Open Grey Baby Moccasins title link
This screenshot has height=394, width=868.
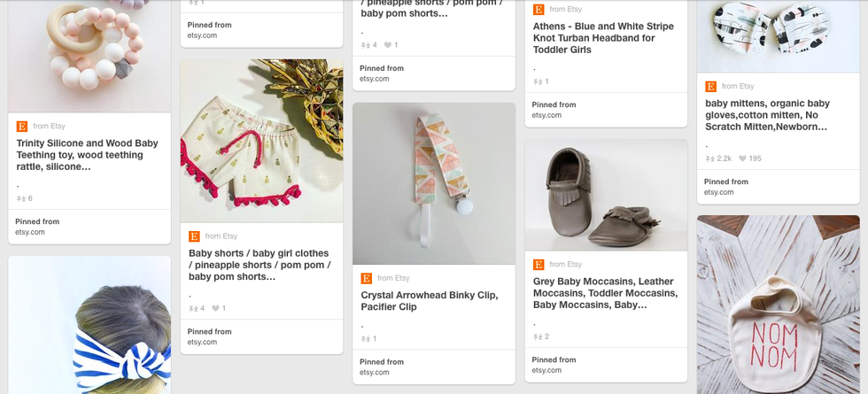[605, 293]
